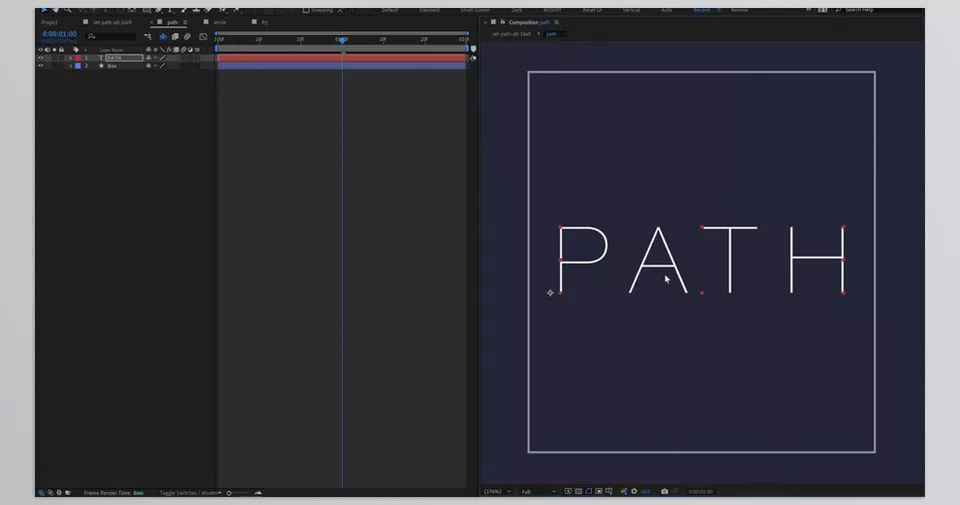Click the red PATH layer bar in timeline
This screenshot has height=505, width=960.
pyautogui.click(x=342, y=58)
